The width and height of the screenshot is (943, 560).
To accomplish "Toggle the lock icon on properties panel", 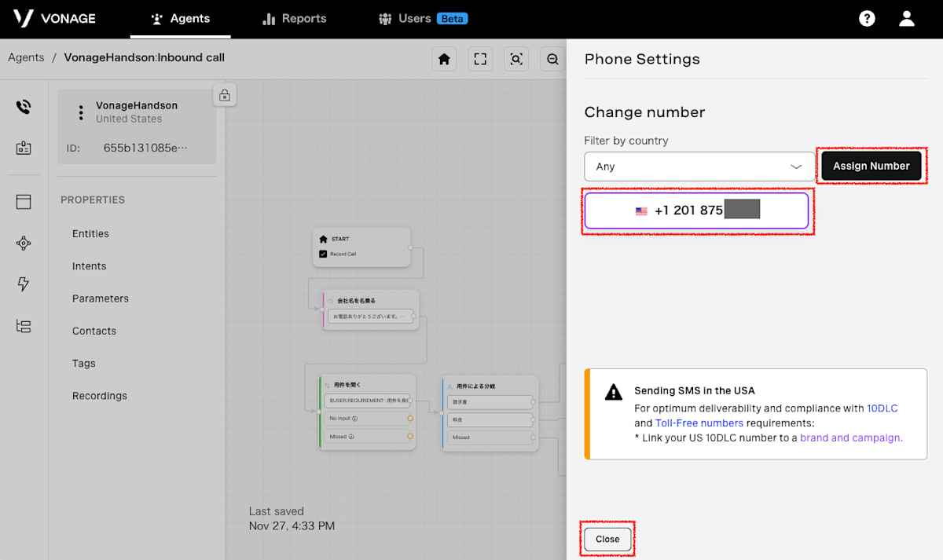I will click(x=225, y=95).
